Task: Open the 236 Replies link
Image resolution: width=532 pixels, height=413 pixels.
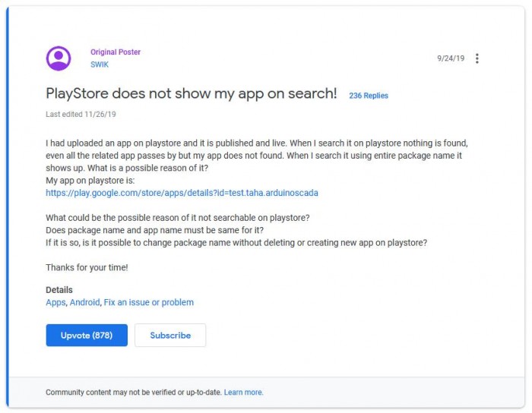Action: 369,96
